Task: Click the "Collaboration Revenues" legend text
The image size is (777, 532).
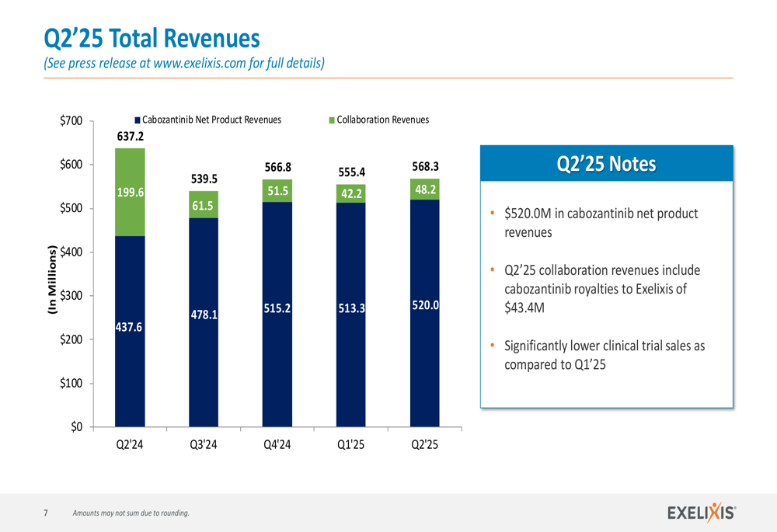Action: tap(382, 120)
